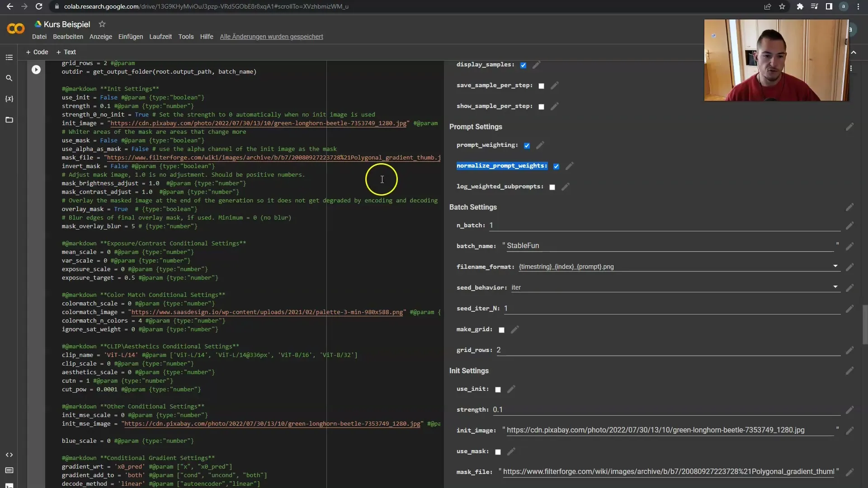
Task: Open the Bearbeiten menu
Action: tap(68, 37)
